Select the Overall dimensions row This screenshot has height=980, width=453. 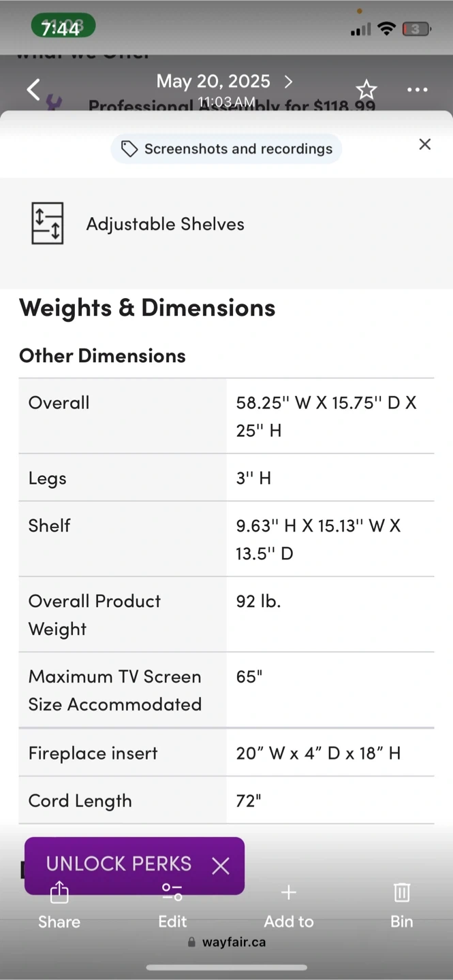pos(226,416)
